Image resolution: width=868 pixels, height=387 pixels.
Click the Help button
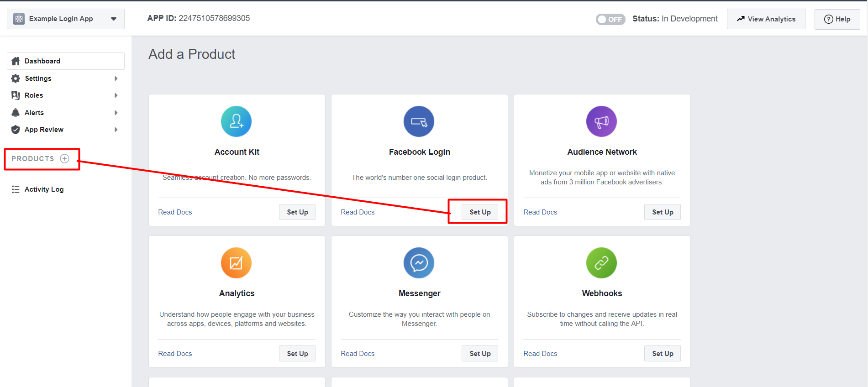837,19
